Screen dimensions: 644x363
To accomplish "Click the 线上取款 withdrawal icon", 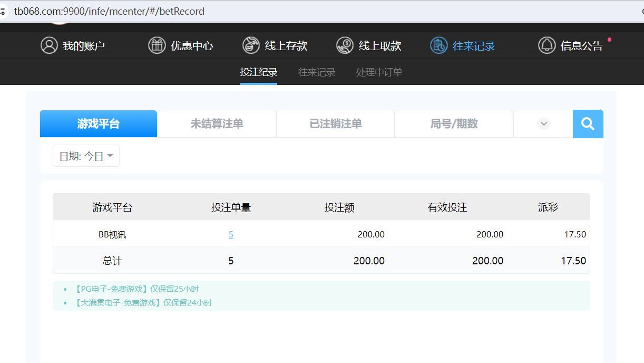I will 345,45.
